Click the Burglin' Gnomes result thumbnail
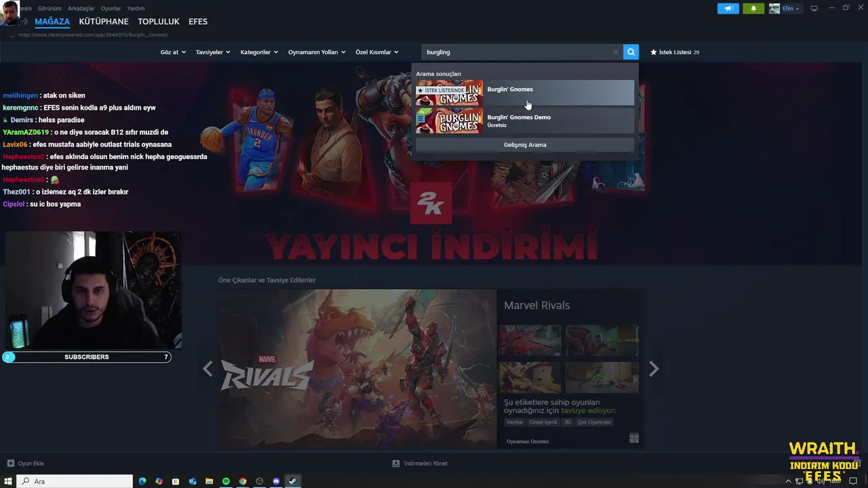868x488 pixels. tap(450, 93)
